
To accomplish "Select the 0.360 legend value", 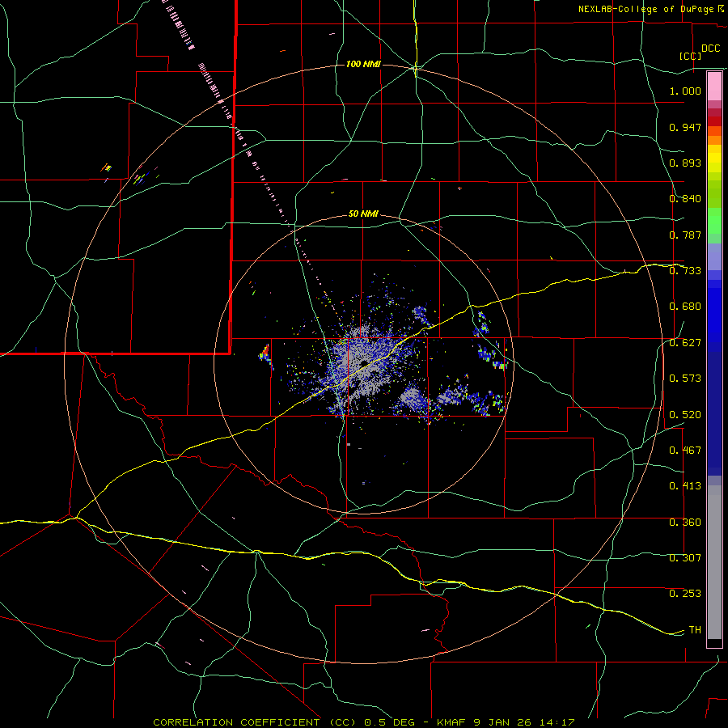I will click(685, 523).
